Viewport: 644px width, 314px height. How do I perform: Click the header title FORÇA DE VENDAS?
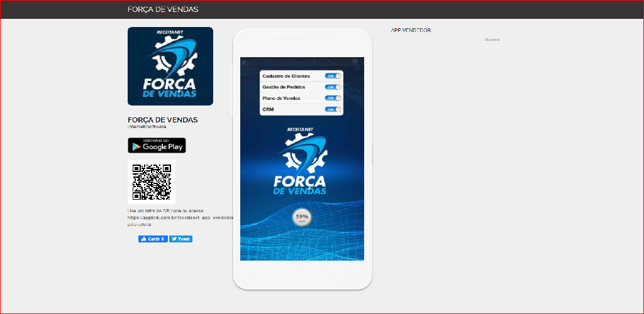coord(163,9)
